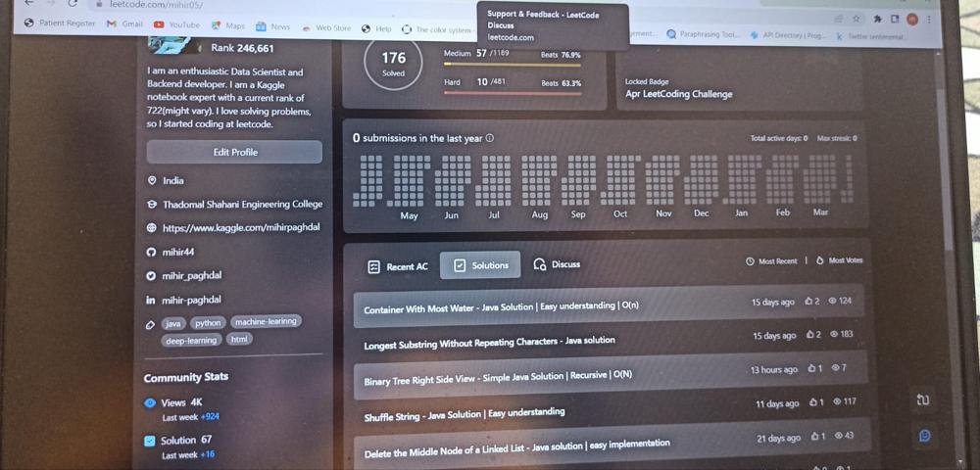Screen dimensions: 980x470
Task: Open Maps bookmark in bookmarks bar
Action: click(x=228, y=25)
